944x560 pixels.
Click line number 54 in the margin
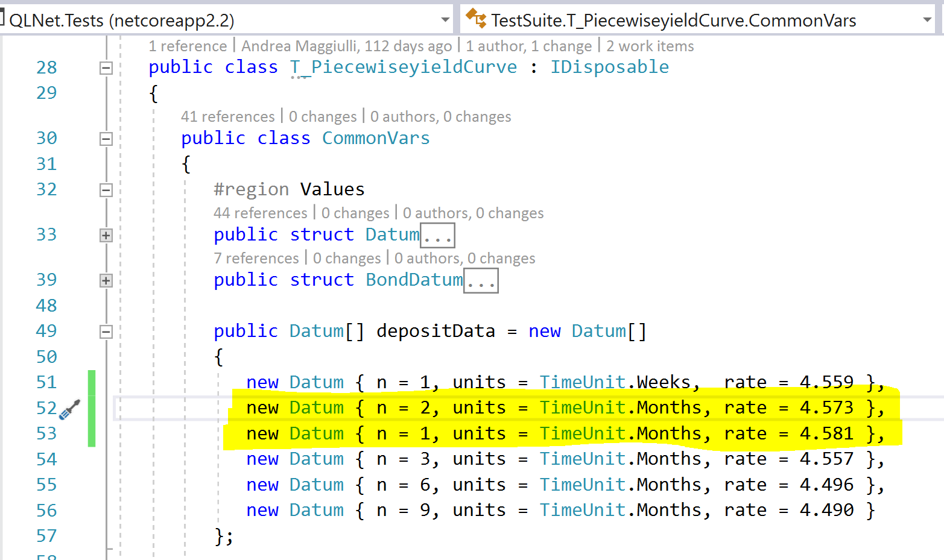pos(46,459)
